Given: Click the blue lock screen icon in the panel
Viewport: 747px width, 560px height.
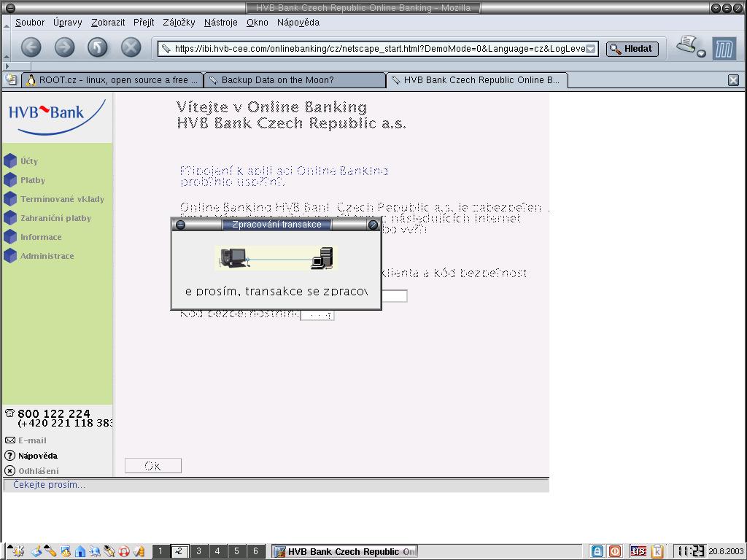Looking at the screenshot, I should click(x=597, y=551).
